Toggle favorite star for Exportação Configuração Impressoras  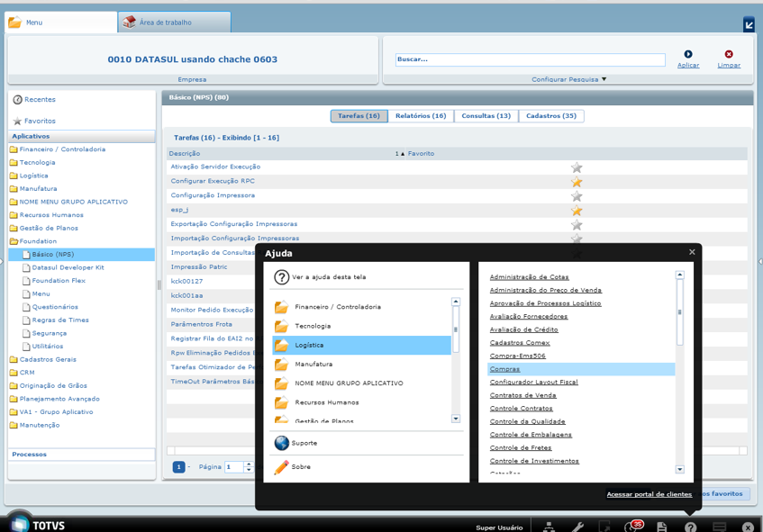577,225
